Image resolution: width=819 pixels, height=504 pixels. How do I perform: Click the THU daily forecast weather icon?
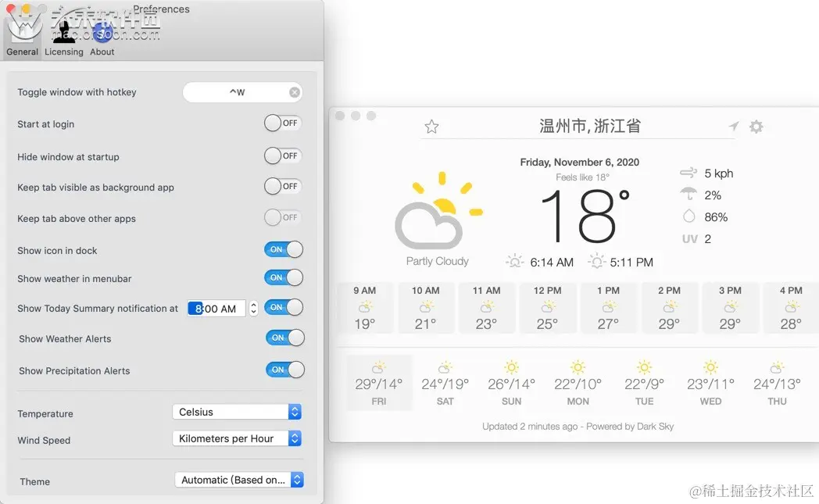(x=777, y=367)
